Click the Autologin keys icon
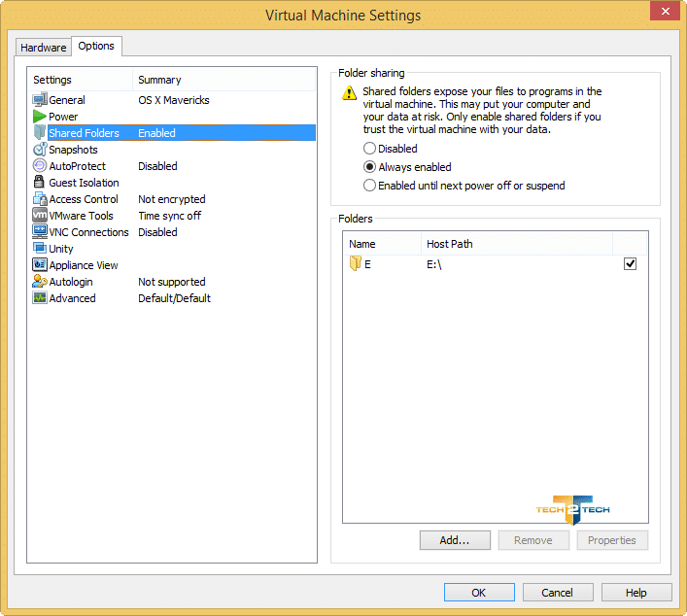The height and width of the screenshot is (616, 687). pyautogui.click(x=40, y=282)
